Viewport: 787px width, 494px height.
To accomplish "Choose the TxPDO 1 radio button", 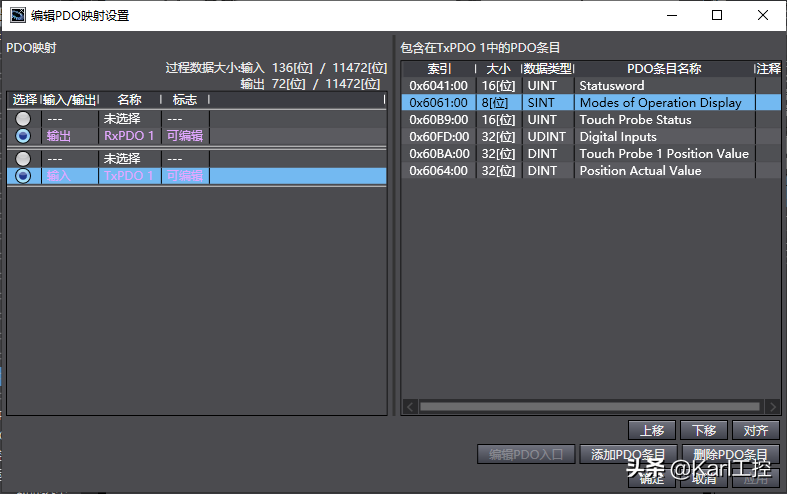I will click(x=23, y=176).
